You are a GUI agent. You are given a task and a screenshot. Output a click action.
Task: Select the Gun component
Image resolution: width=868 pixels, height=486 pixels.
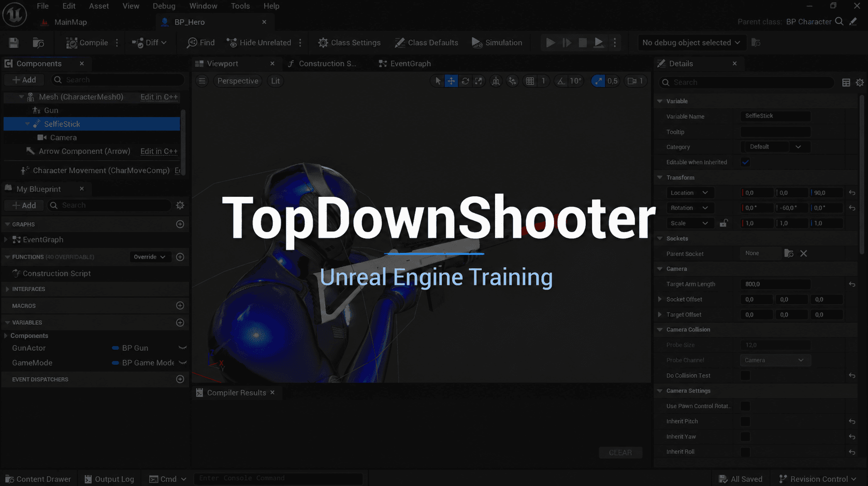(51, 110)
